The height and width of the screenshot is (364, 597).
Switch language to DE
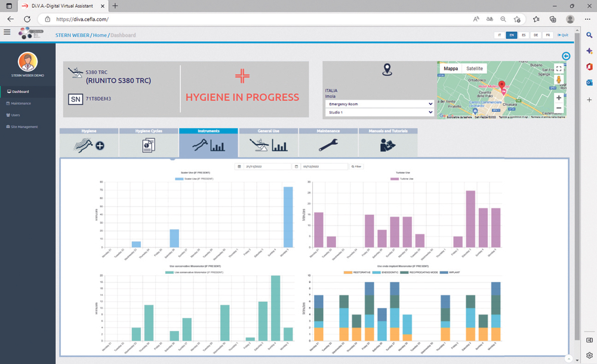[x=536, y=35]
